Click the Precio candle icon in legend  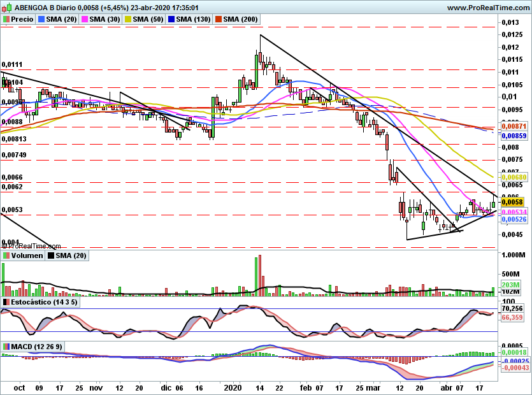pos(6,19)
